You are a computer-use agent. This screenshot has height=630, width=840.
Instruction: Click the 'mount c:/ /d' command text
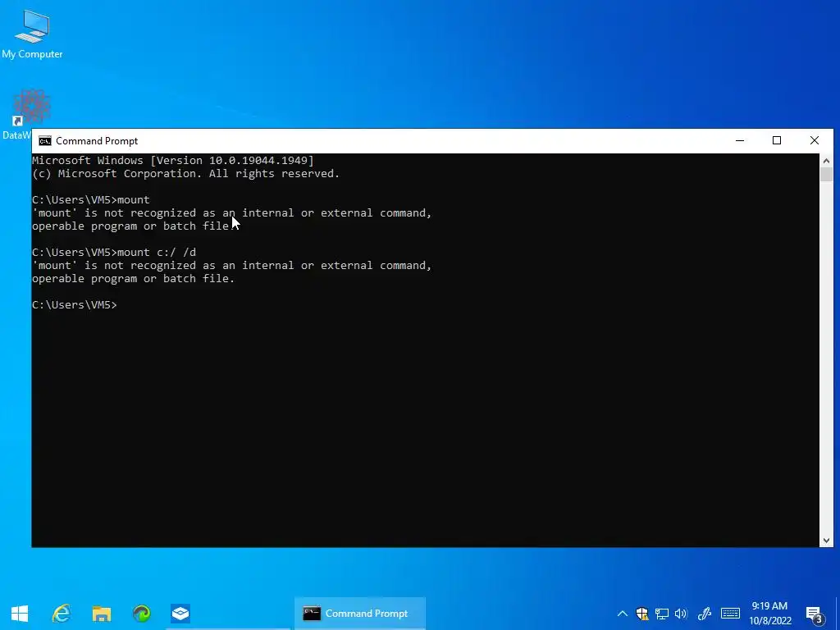click(157, 253)
